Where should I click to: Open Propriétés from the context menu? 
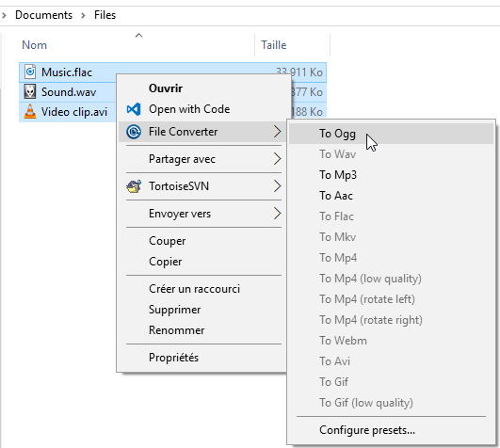click(x=174, y=358)
